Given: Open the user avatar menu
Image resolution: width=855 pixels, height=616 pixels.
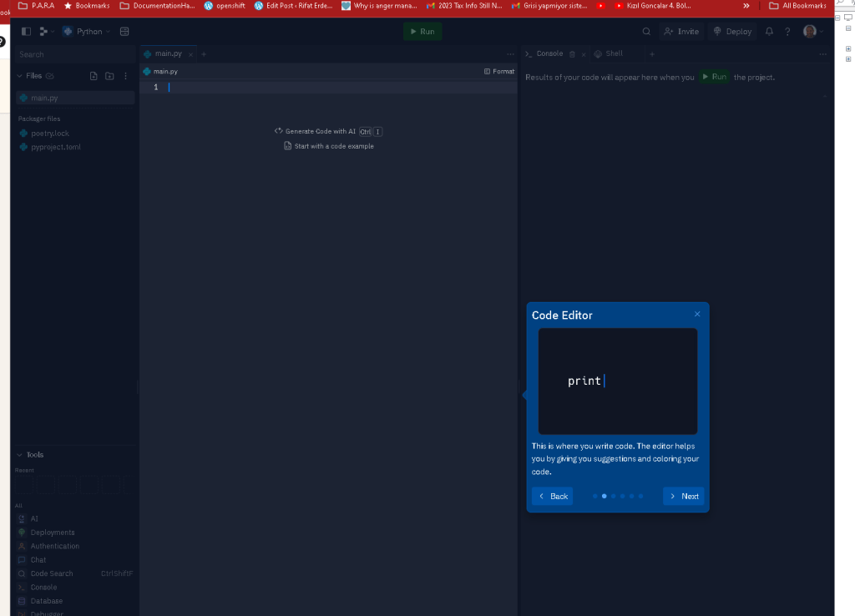Looking at the screenshot, I should [x=812, y=32].
